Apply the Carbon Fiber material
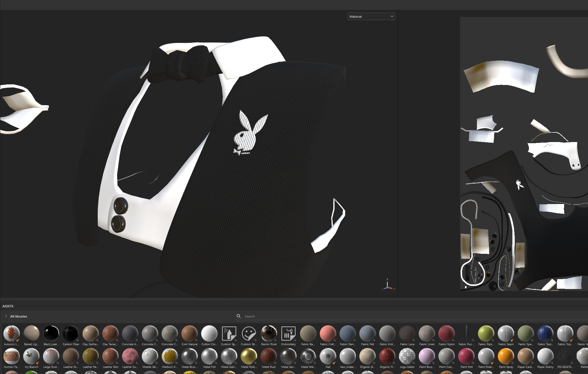Image resolution: width=588 pixels, height=374 pixels. point(71,333)
